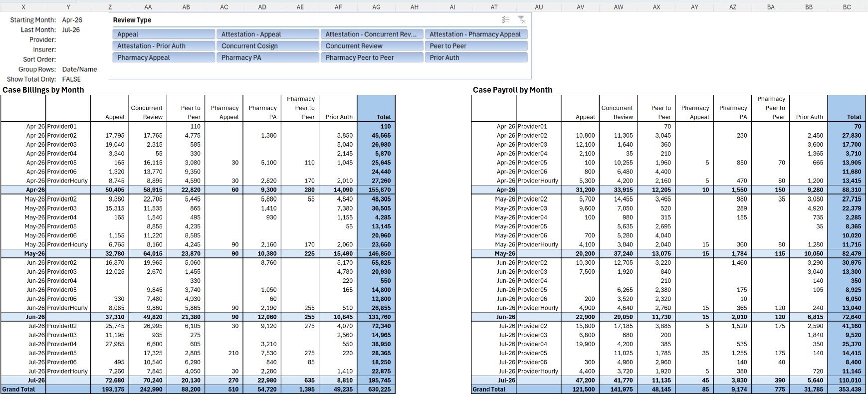
Task: Toggle multi-select in the Review Type slicer
Action: (506, 20)
